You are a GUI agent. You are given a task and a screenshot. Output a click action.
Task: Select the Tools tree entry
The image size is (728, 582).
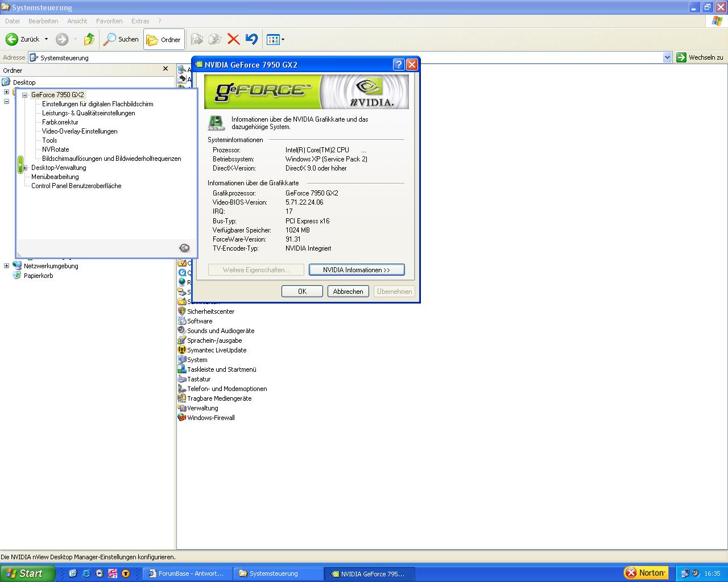point(49,140)
